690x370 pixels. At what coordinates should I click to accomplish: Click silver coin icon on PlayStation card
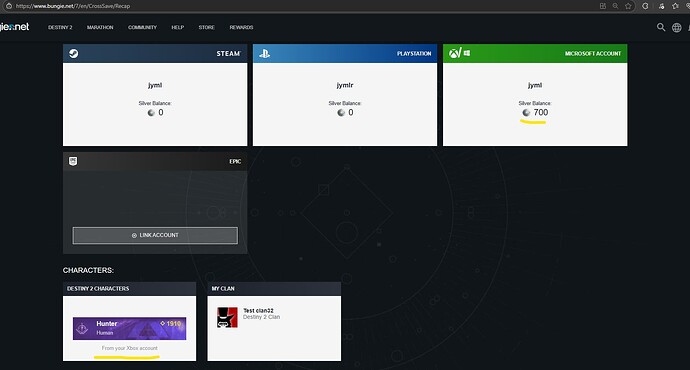pyautogui.click(x=341, y=113)
